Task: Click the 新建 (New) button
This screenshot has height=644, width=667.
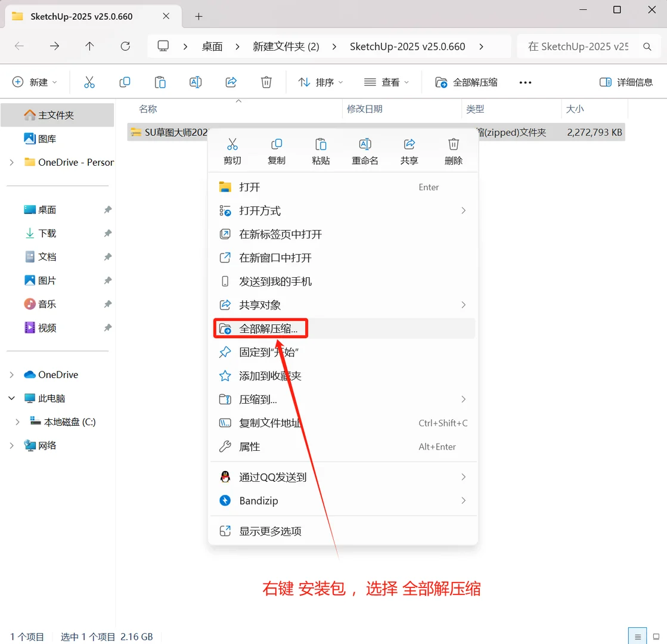Action: 35,82
